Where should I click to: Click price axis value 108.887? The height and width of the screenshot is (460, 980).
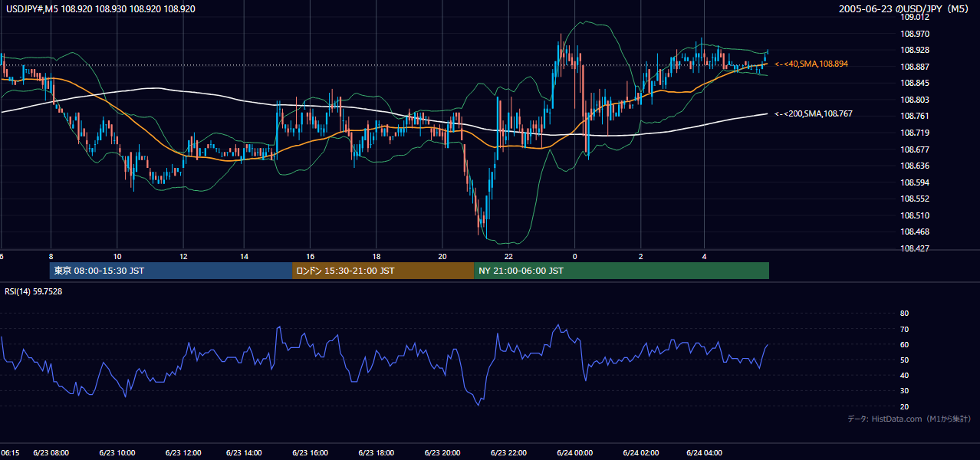point(914,67)
